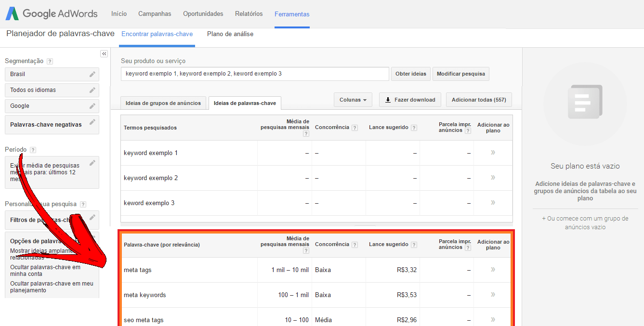Click the Modificar pesquisa button
This screenshot has height=326, width=644.
click(x=461, y=74)
